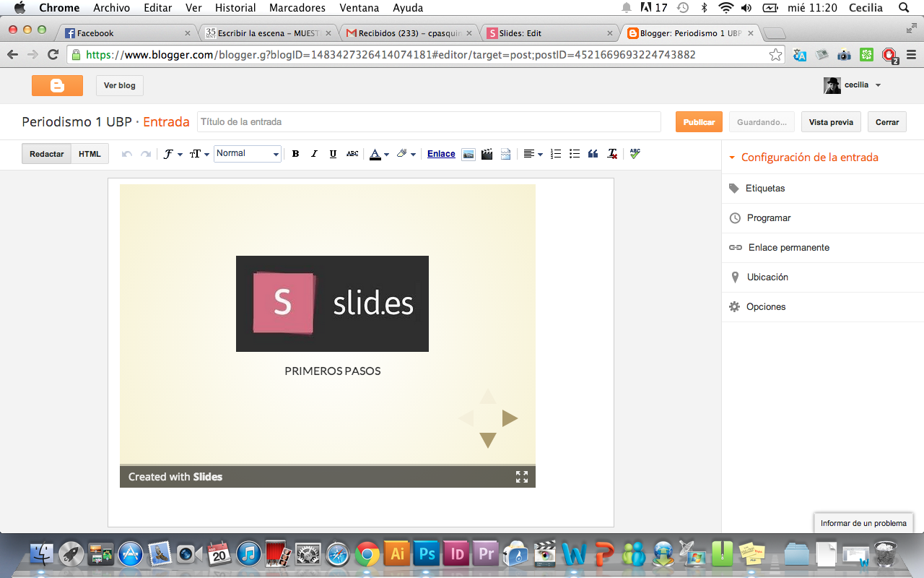Insert a jump break
Image resolution: width=924 pixels, height=578 pixels.
505,154
